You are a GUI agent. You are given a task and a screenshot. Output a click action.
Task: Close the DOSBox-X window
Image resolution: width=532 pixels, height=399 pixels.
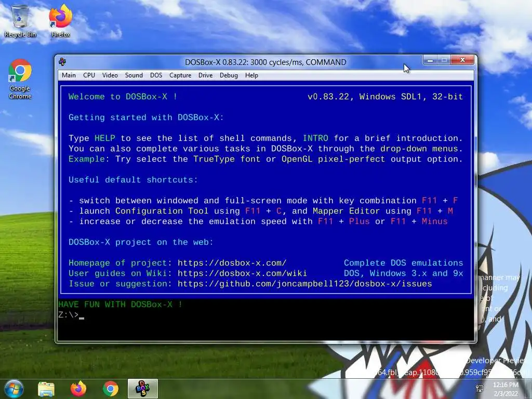click(x=462, y=60)
